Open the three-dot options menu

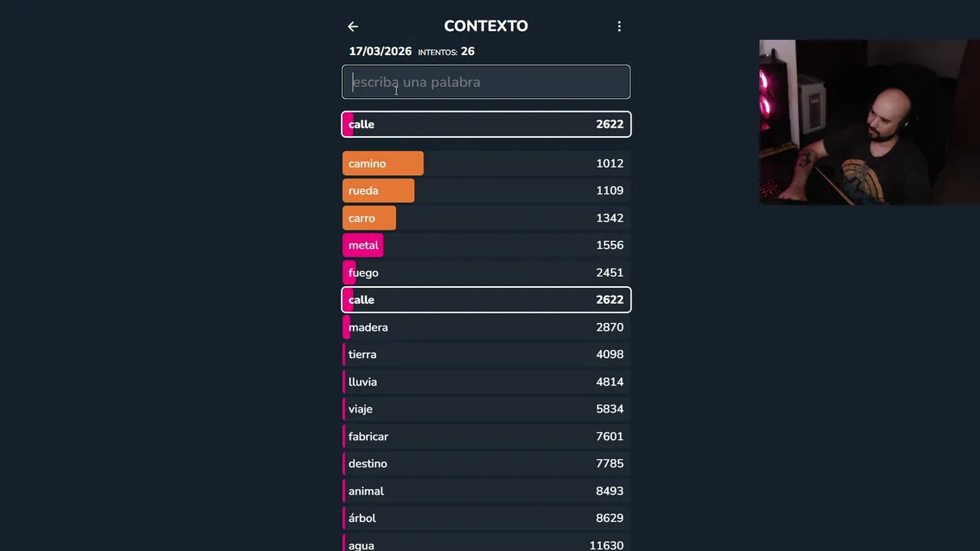(x=619, y=27)
